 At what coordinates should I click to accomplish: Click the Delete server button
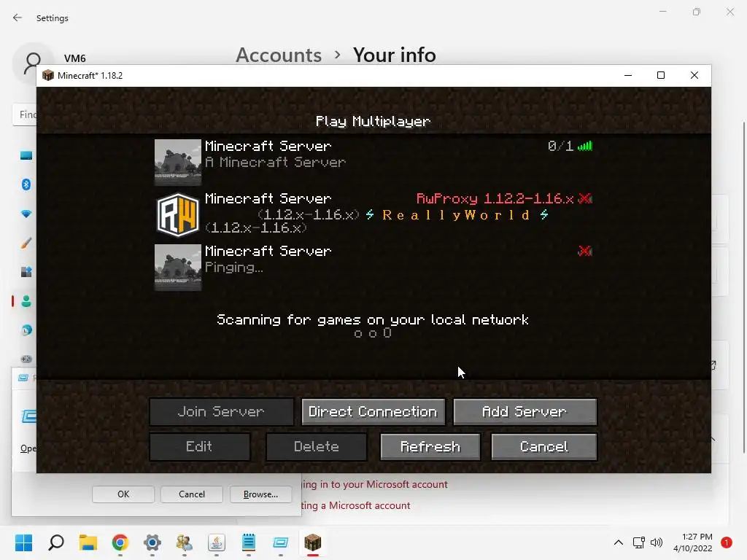pos(317,447)
